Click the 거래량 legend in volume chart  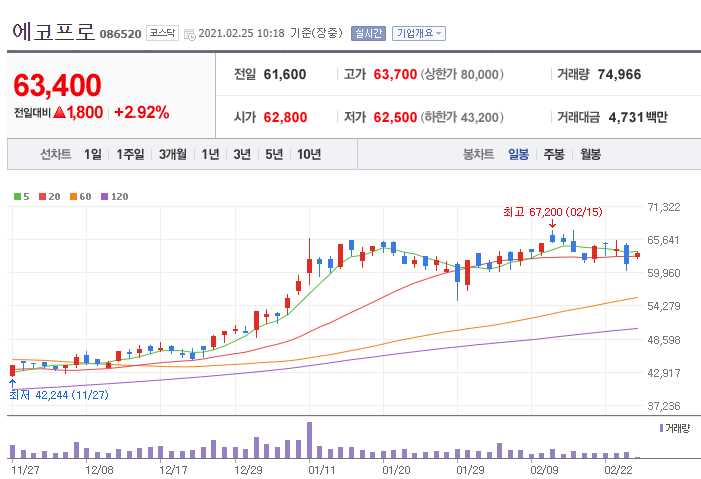click(x=675, y=428)
